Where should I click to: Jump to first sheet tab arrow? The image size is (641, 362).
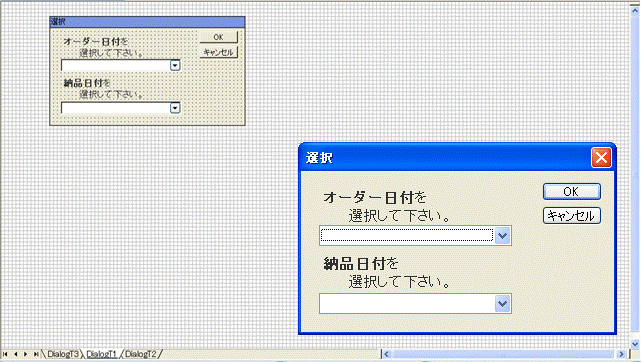tap(5, 354)
